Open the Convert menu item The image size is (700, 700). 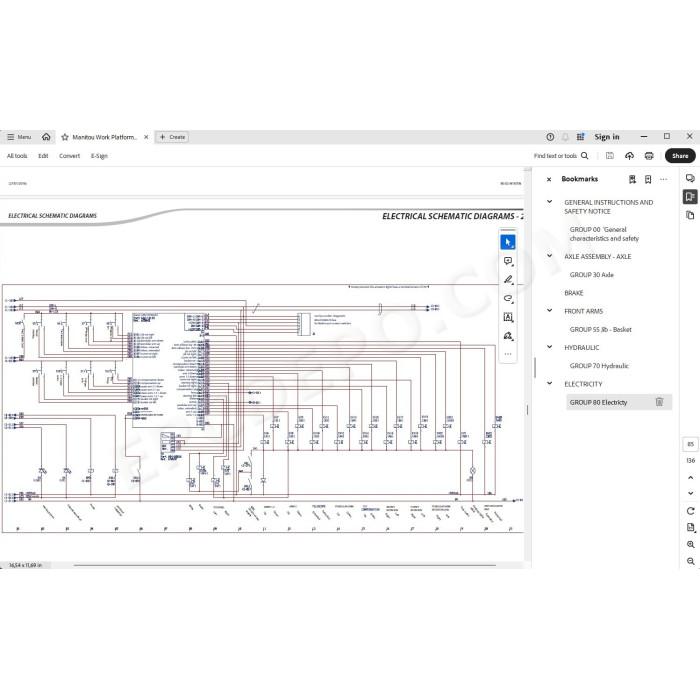pos(69,156)
